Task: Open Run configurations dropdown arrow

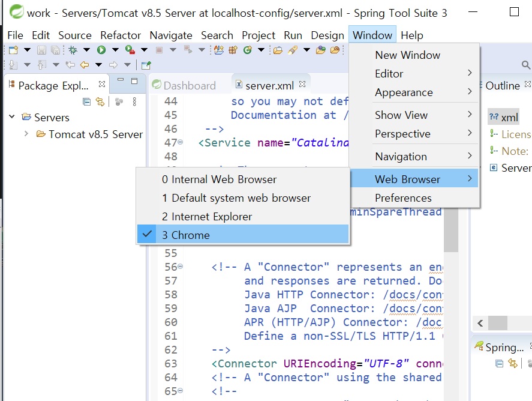Action: (115, 50)
